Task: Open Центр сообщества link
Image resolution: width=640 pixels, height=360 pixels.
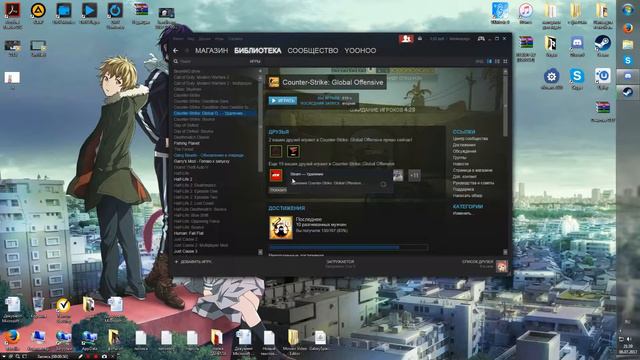Action: tap(470, 139)
